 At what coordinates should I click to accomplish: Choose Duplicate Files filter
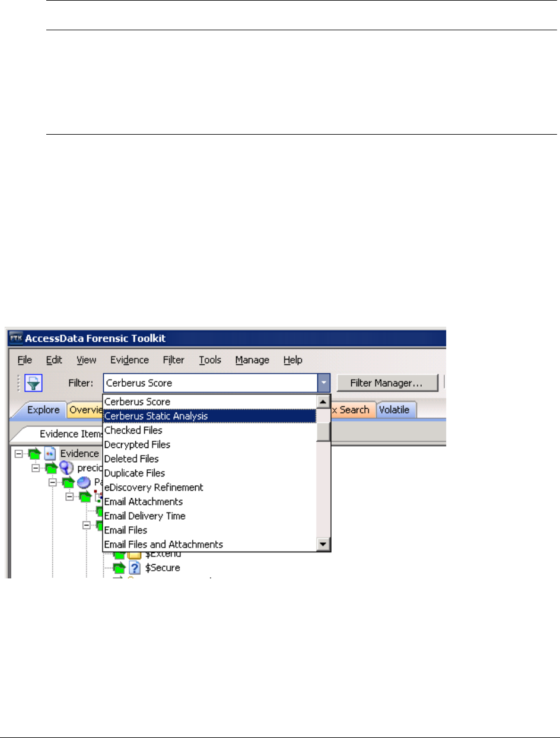pos(210,473)
